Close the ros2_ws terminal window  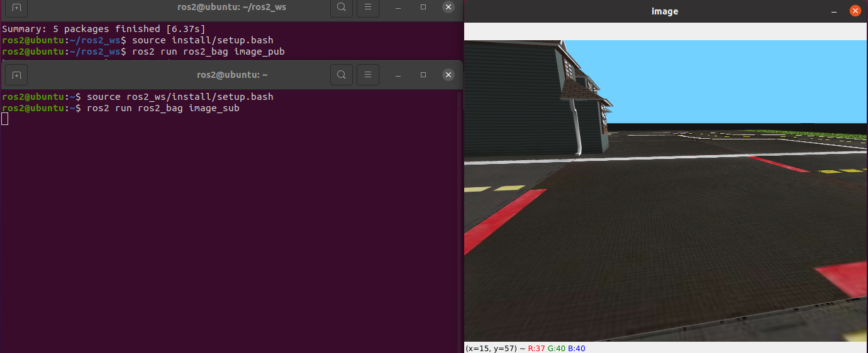[x=448, y=7]
